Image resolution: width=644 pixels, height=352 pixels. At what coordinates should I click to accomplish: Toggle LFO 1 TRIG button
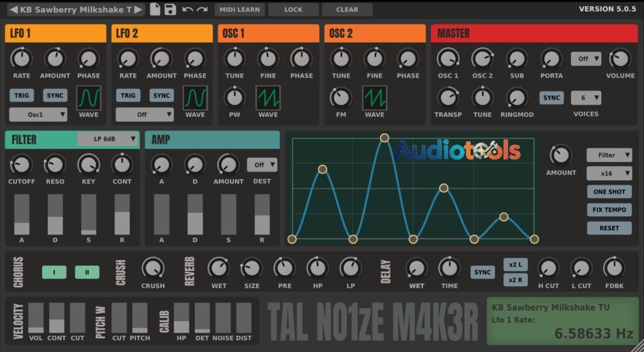click(21, 96)
